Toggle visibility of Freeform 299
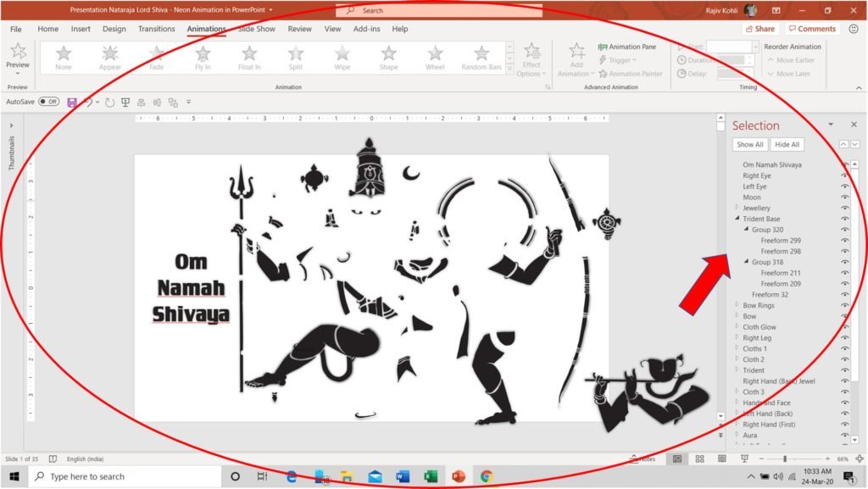 [845, 241]
